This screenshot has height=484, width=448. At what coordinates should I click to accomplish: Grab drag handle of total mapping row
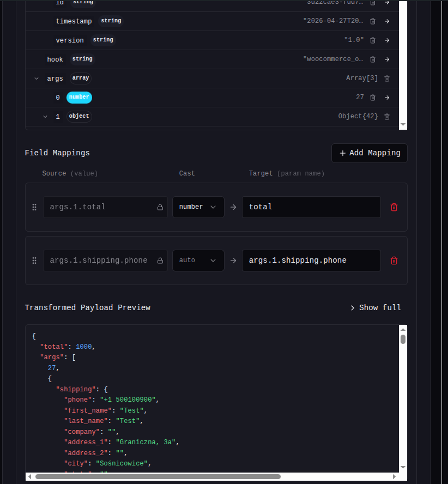coord(34,207)
